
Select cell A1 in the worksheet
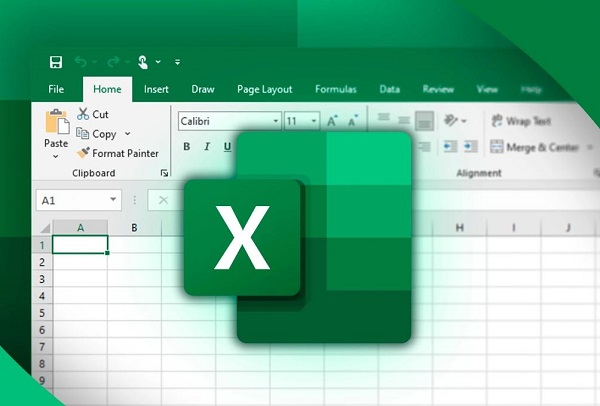[79, 244]
